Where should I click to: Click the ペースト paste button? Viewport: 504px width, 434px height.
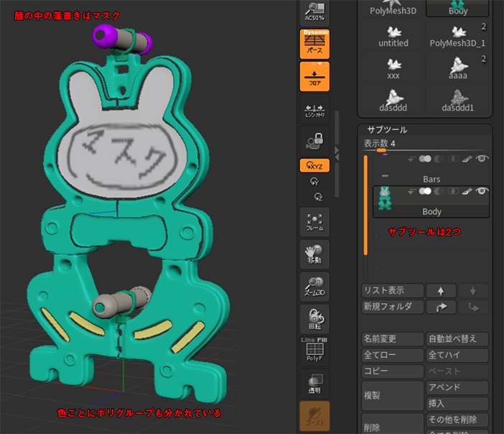[x=457, y=371]
